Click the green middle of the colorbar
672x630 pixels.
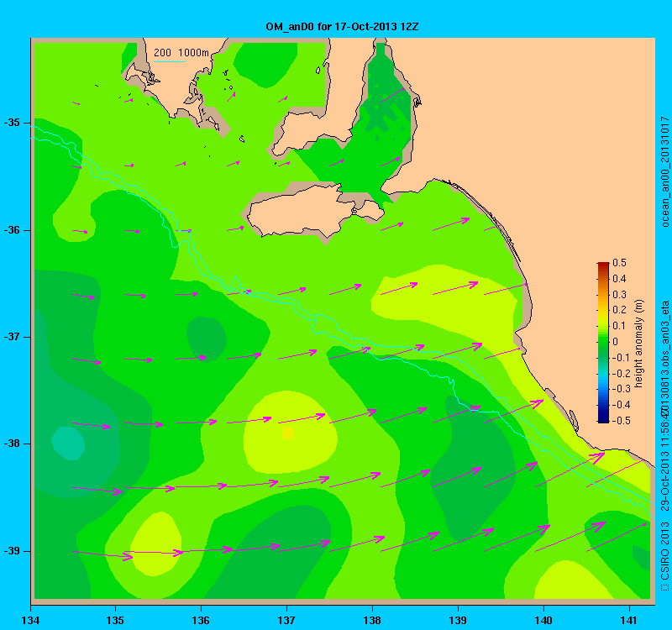pos(603,343)
